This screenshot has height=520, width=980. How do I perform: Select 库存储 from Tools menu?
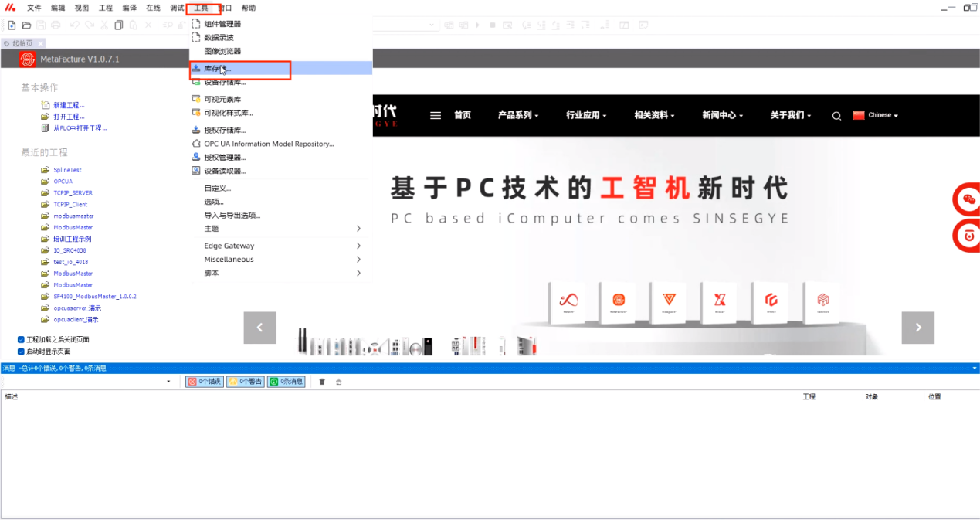coord(216,69)
